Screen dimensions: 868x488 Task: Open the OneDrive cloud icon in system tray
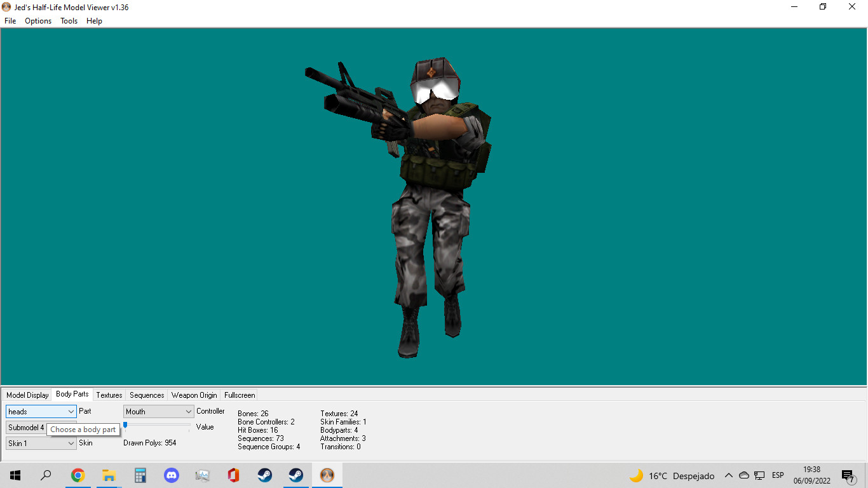pos(743,475)
